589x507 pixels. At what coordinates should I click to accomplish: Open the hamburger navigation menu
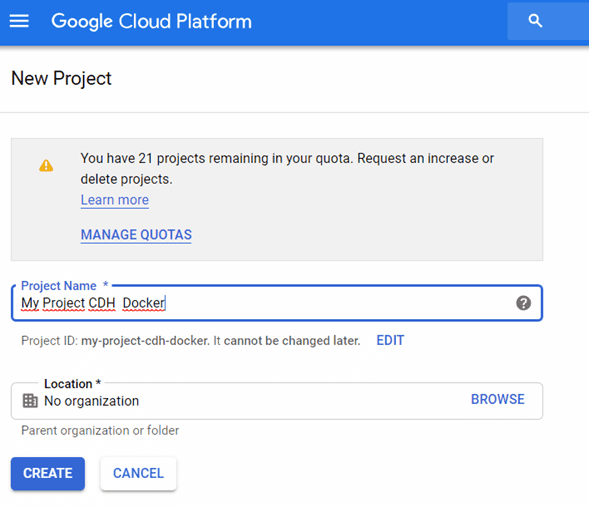tap(19, 21)
